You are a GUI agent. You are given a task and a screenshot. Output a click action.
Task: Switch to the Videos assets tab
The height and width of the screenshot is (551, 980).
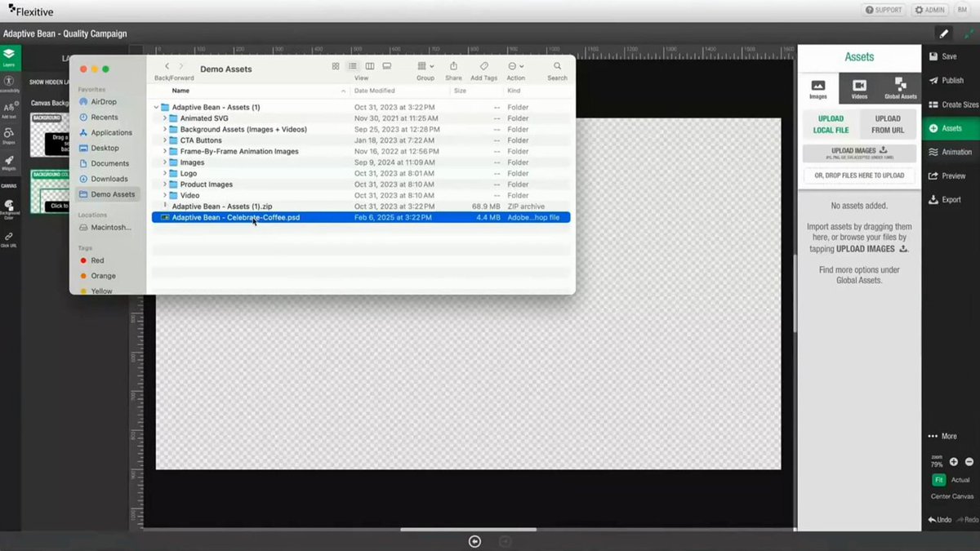click(859, 88)
